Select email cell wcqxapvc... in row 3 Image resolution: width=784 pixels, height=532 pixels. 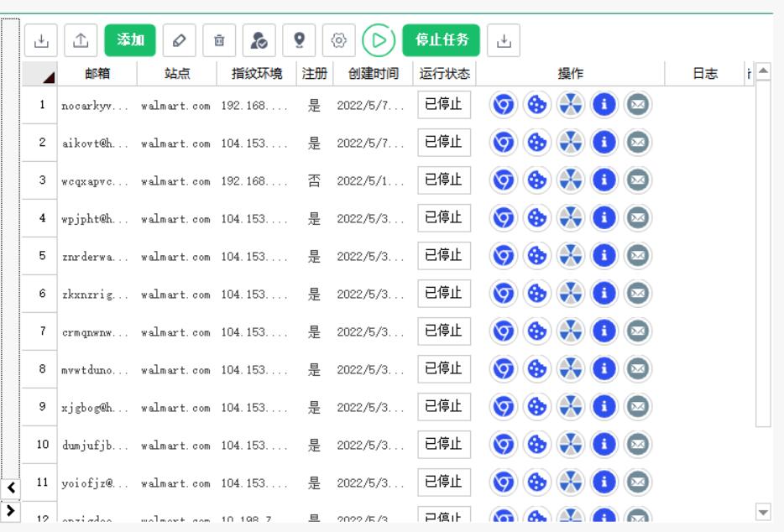[x=97, y=180]
